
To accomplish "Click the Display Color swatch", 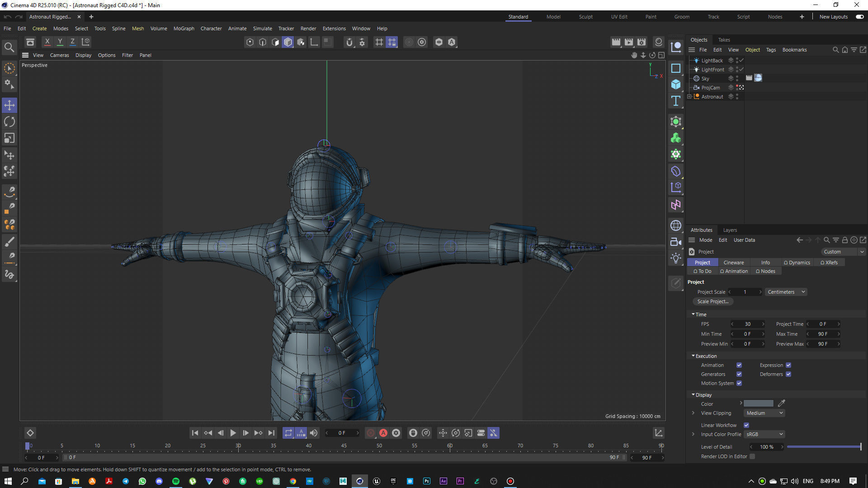I will click(x=758, y=404).
